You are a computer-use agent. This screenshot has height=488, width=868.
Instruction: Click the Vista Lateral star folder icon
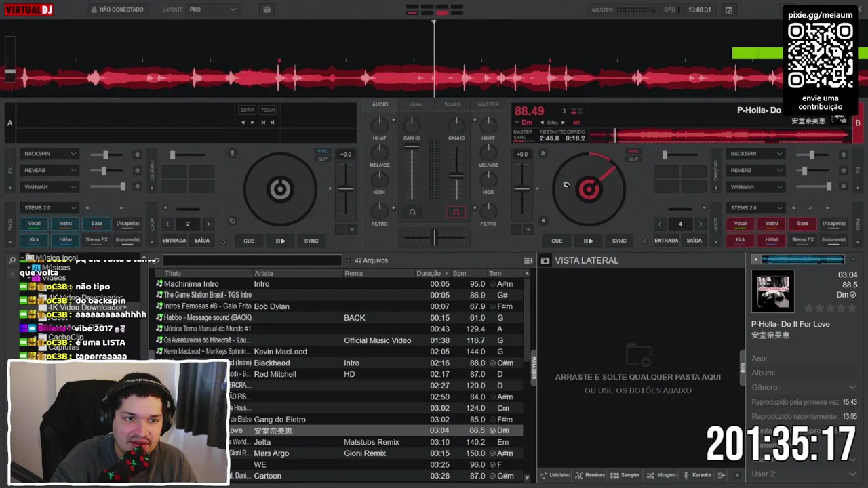point(544,260)
